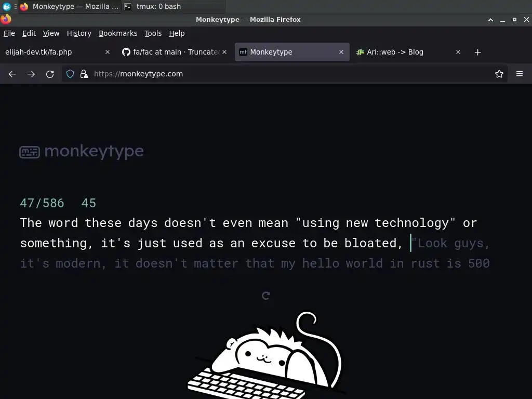The height and width of the screenshot is (399, 532).
Task: Close the elijah-dev.tk/fa.php tab
Action: 108,52
